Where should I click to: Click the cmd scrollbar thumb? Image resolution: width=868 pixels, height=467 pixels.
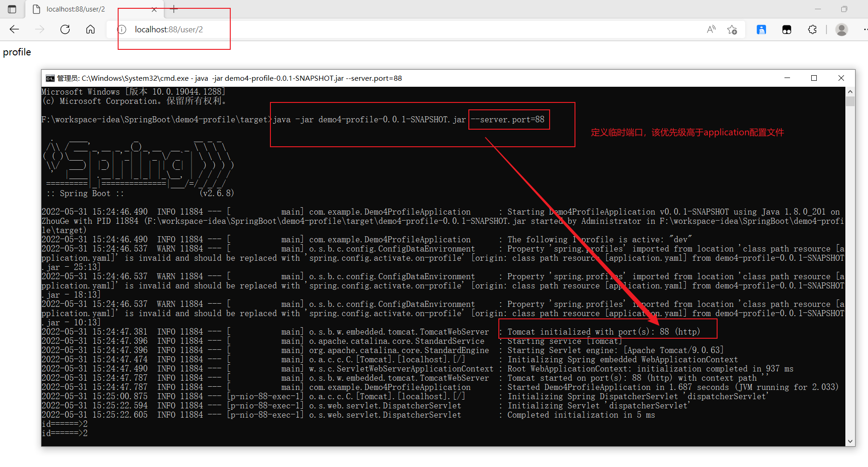click(x=850, y=101)
